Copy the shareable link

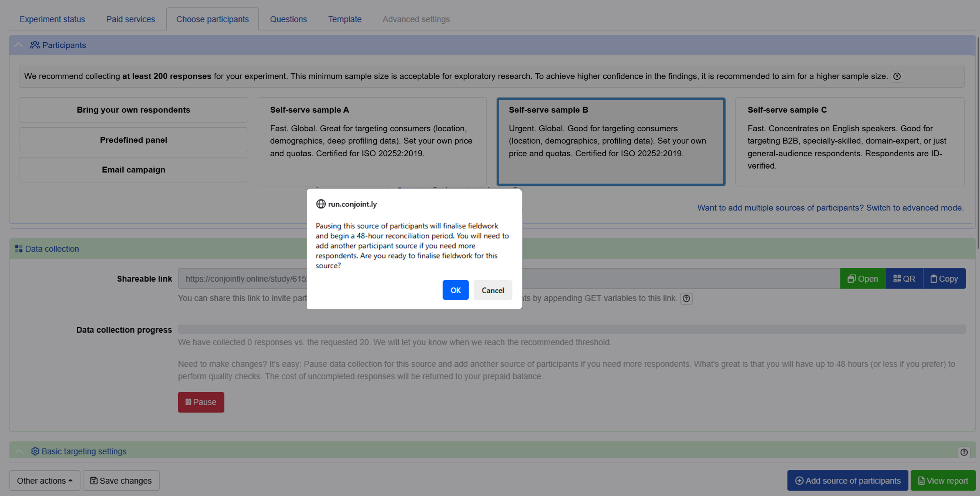tap(944, 279)
